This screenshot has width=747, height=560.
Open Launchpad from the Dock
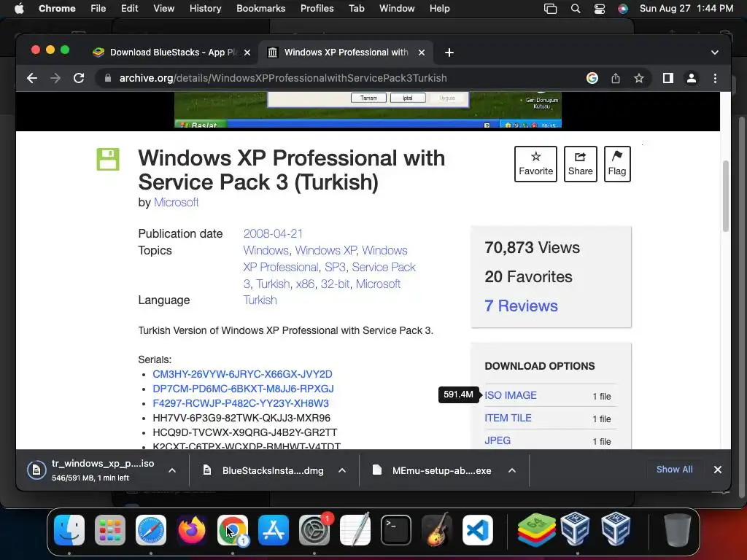tap(110, 530)
